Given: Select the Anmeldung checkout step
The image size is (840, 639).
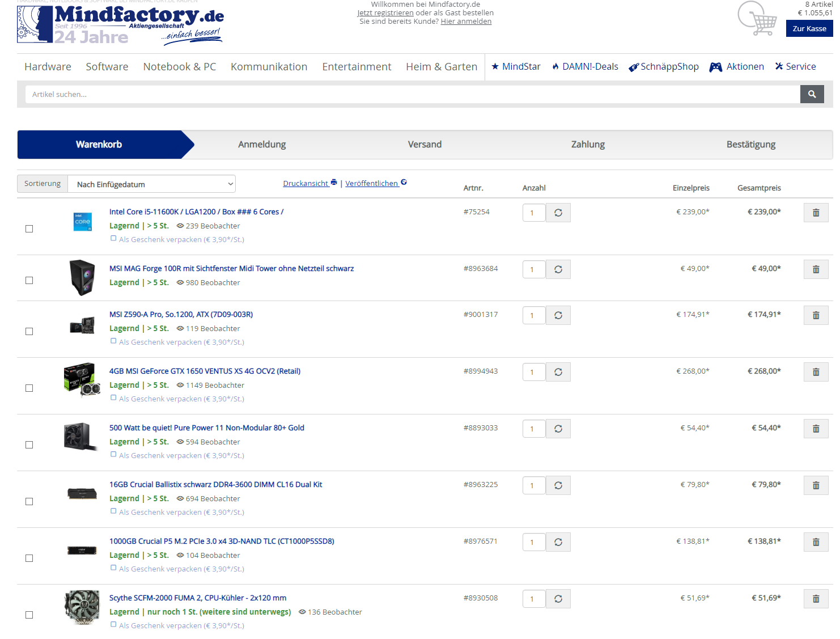Looking at the screenshot, I should [262, 145].
